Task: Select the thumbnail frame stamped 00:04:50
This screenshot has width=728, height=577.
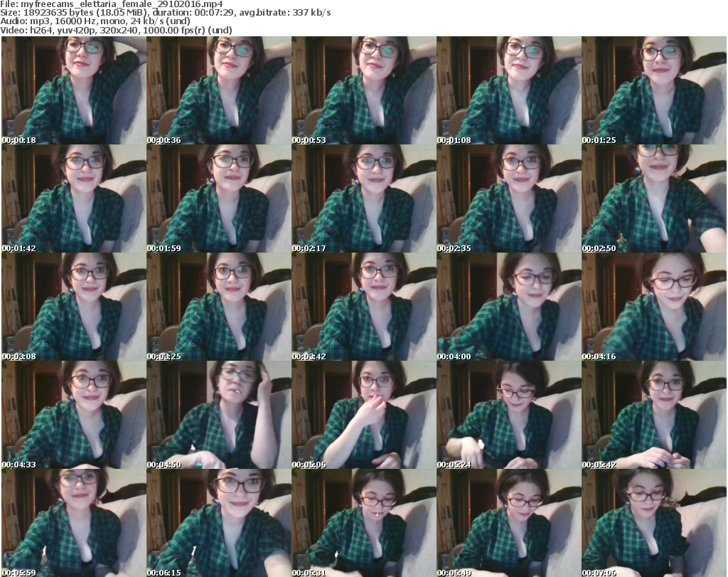Action: pos(219,415)
